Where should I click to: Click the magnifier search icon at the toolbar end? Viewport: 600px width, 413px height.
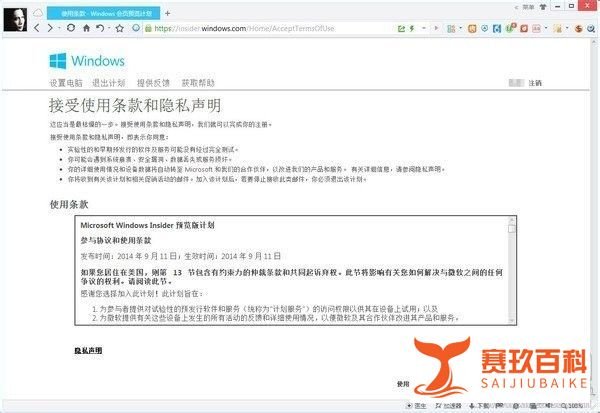click(591, 29)
